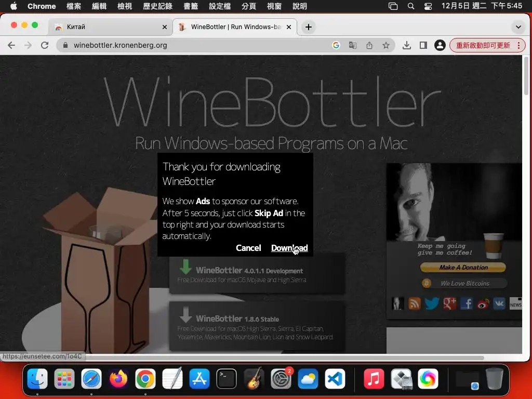Expand the tab search dropdown chevron
The image size is (532, 399).
tap(518, 27)
